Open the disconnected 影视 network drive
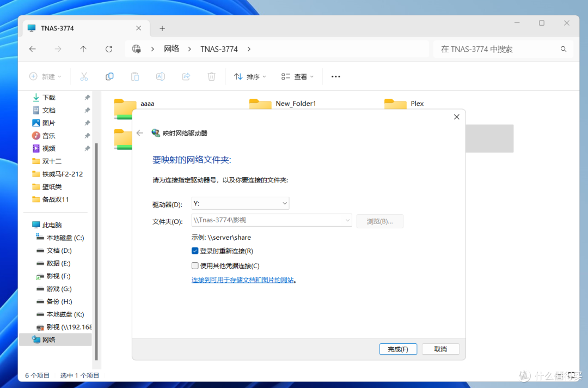Screen dimensions: 588x388 click(64, 327)
